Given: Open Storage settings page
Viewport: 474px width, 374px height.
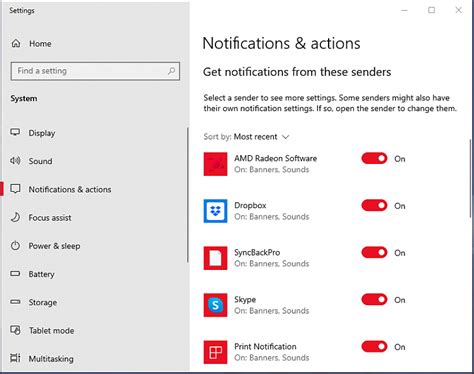Looking at the screenshot, I should [x=42, y=302].
